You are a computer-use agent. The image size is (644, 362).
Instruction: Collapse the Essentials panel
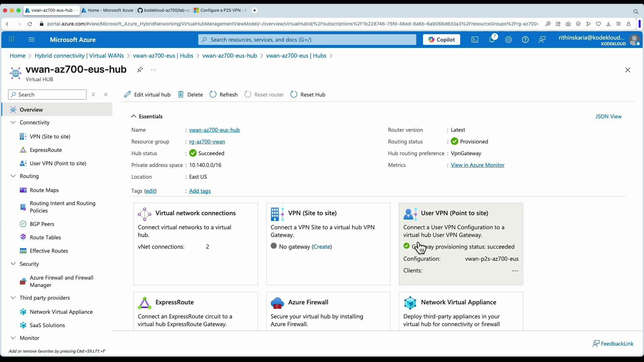(134, 116)
